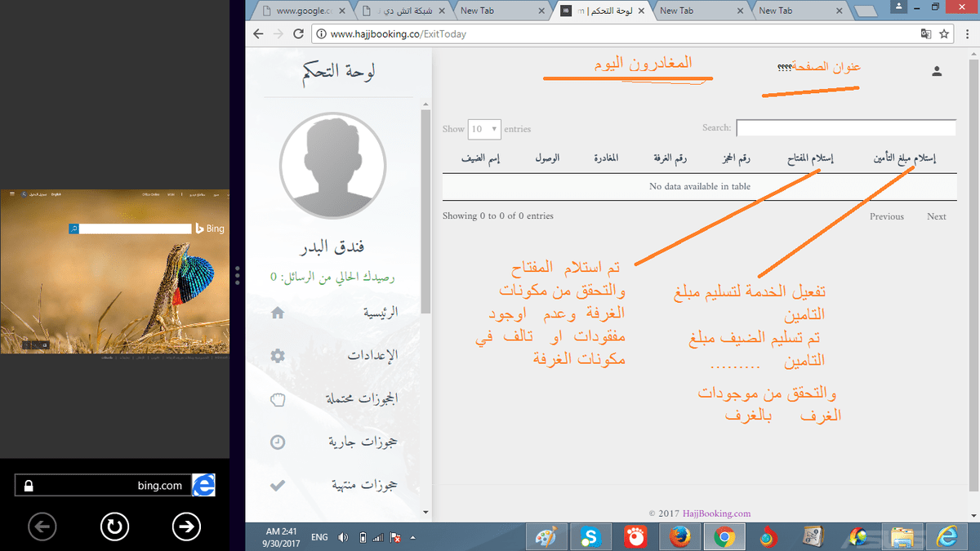Open the HajjBooking.com footer link
This screenshot has height=551, width=980.
[717, 513]
